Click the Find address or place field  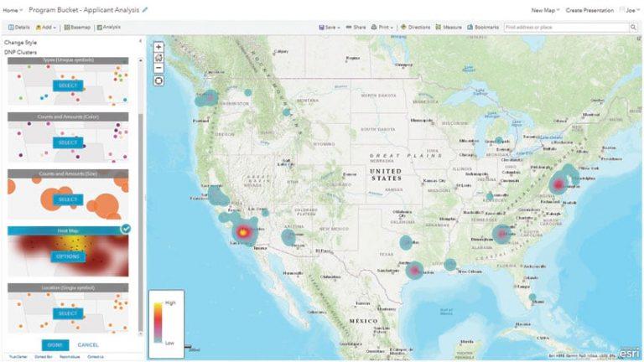(566, 27)
